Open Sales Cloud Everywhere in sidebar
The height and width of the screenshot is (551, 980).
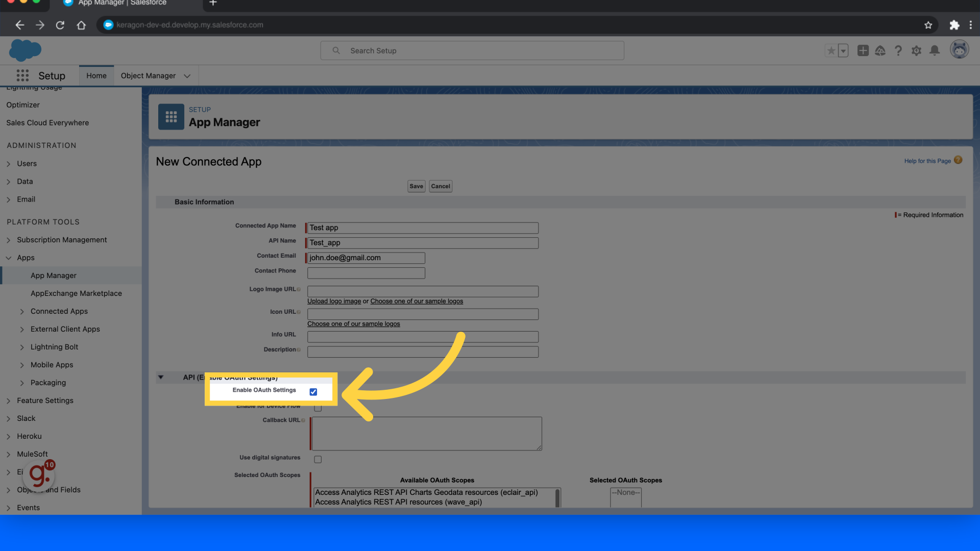click(x=47, y=122)
